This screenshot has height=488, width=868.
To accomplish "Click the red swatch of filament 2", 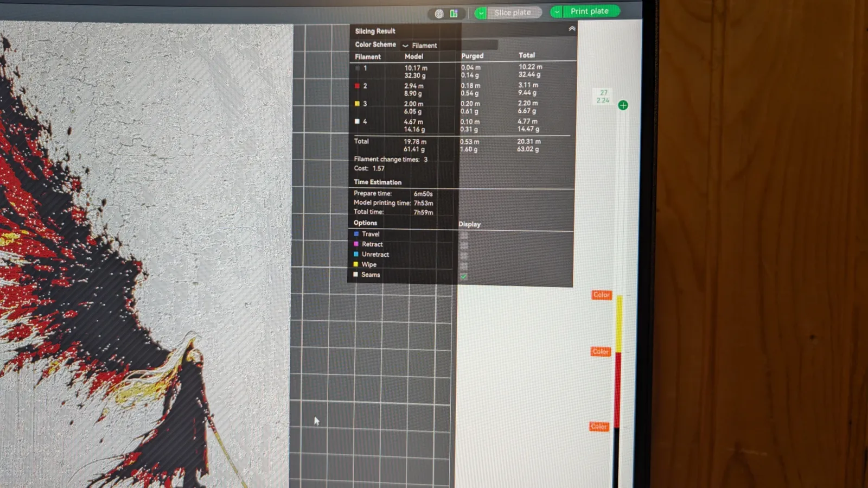I will (357, 86).
